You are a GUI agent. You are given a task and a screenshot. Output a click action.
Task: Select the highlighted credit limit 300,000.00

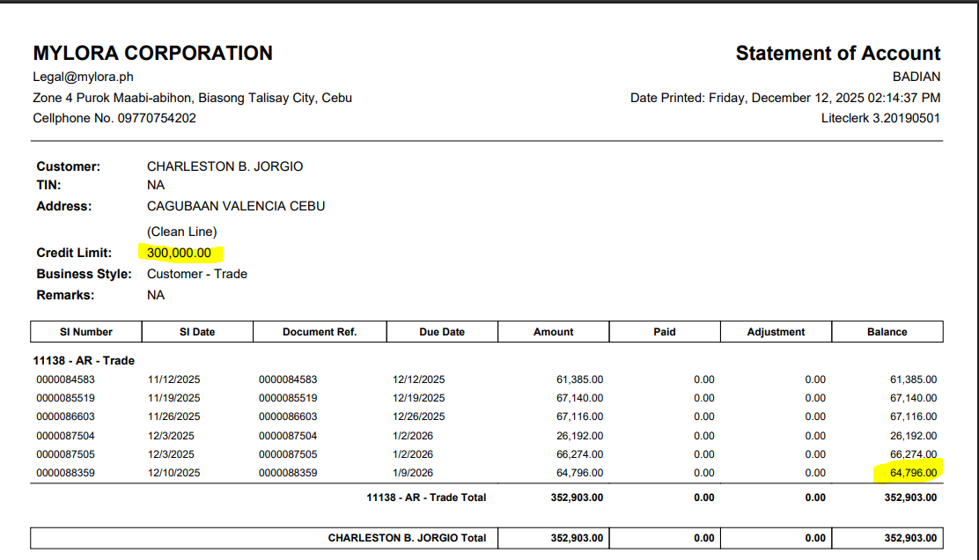(179, 253)
